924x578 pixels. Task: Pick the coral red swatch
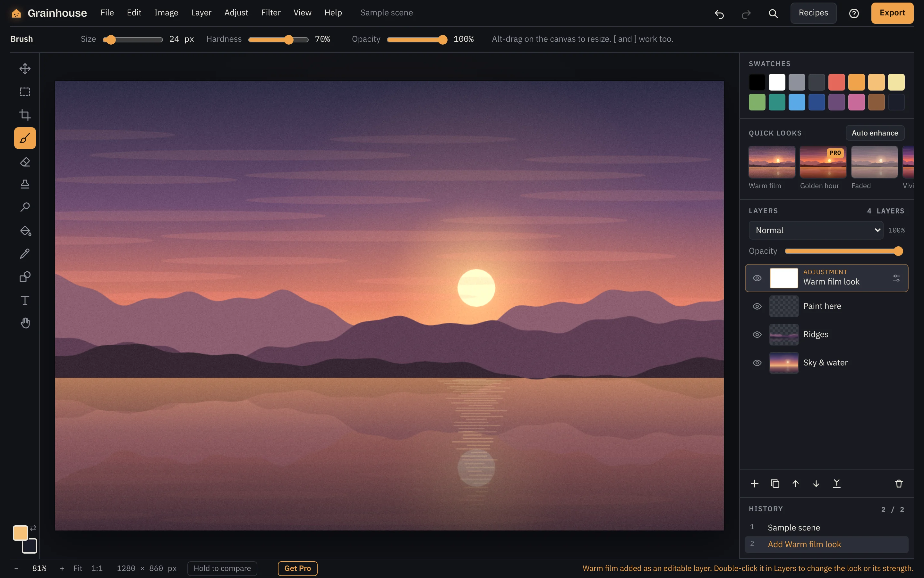point(836,82)
